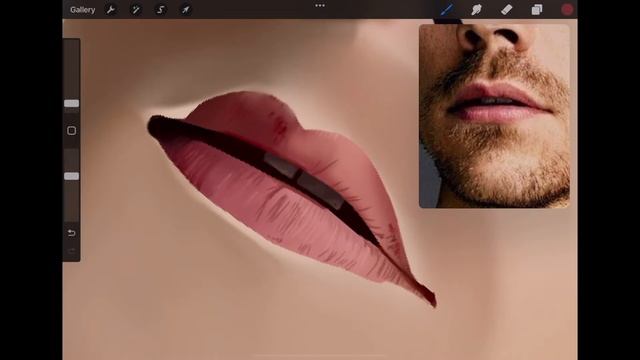
Task: Select the Eraser tool
Action: coord(507,9)
